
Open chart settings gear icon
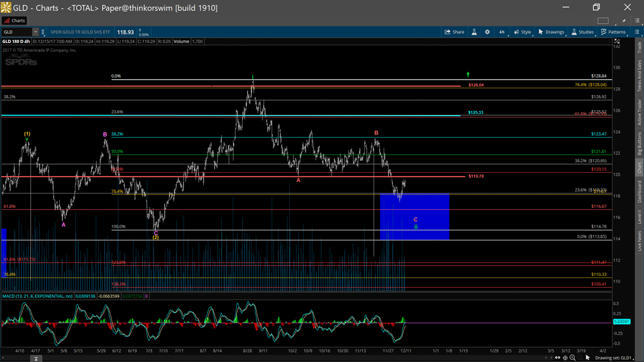pos(487,32)
